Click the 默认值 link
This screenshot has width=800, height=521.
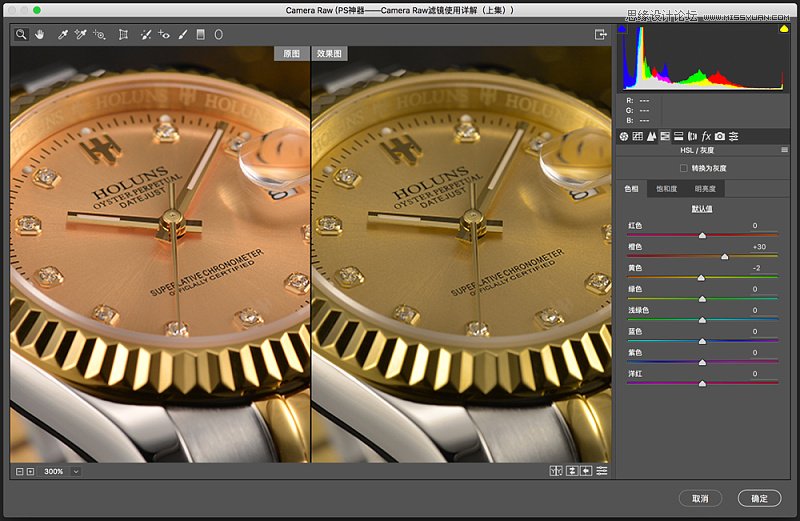click(x=702, y=209)
